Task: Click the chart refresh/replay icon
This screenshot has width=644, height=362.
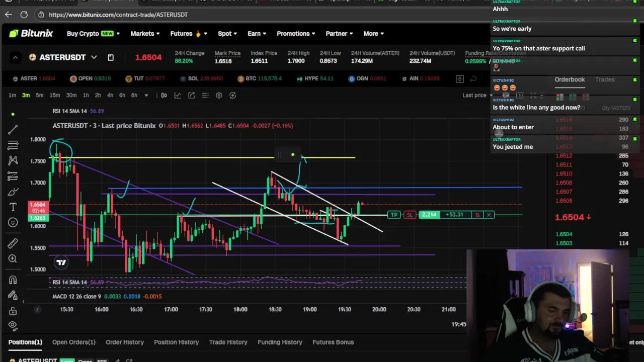Action: (x=232, y=95)
